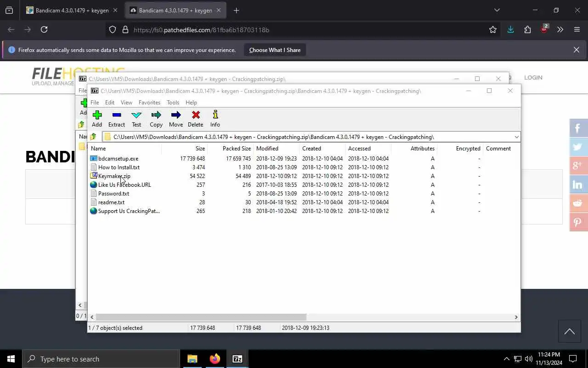The width and height of the screenshot is (588, 368).
Task: Open Firefox extensions puzzle icon
Action: coord(527,29)
